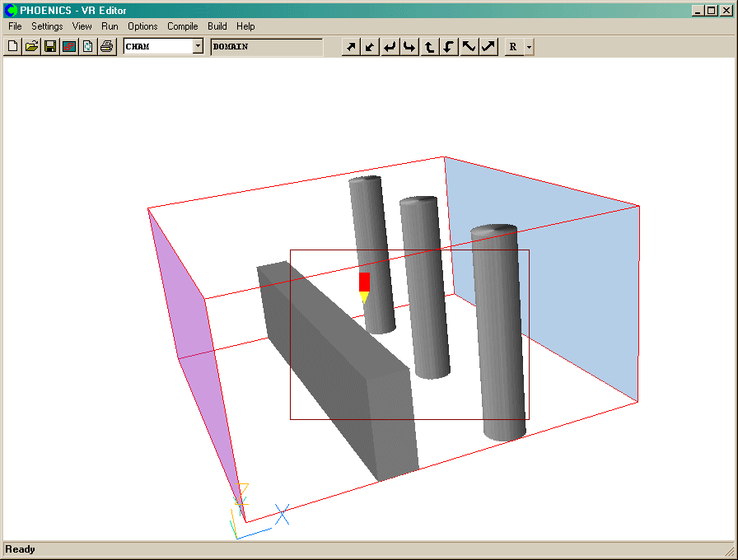
Task: Click the last diagonal zigzag arrow button
Action: pos(489,47)
